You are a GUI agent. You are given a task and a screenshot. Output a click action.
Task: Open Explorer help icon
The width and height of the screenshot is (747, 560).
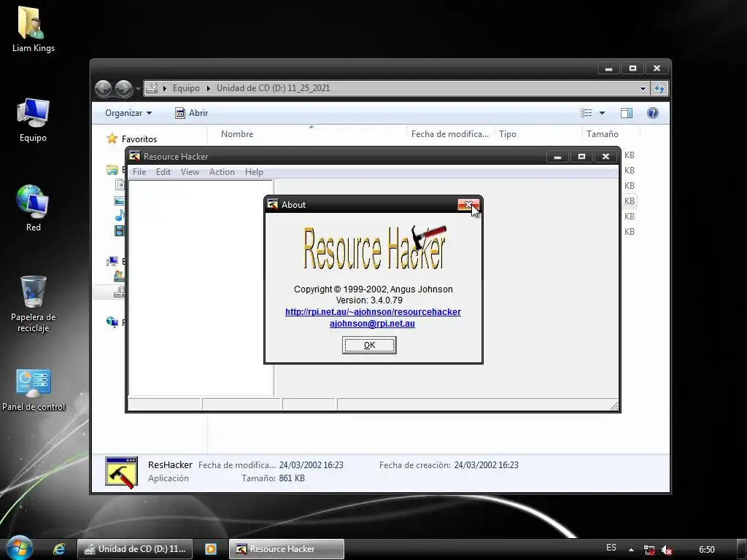point(653,113)
